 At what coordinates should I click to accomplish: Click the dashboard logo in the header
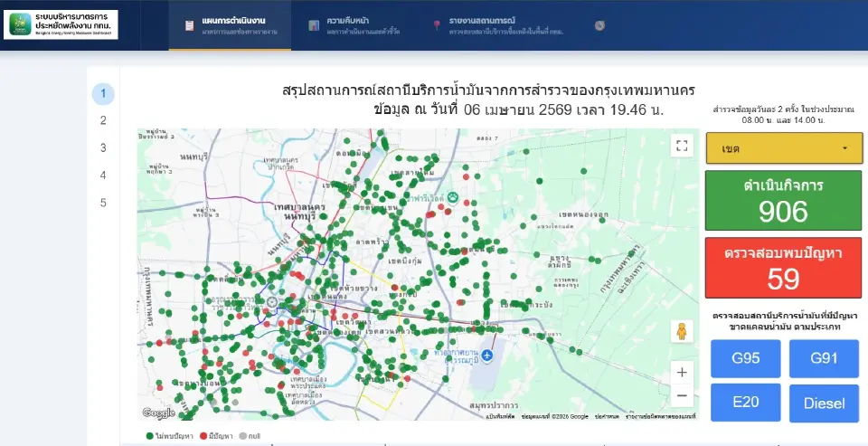pyautogui.click(x=61, y=25)
